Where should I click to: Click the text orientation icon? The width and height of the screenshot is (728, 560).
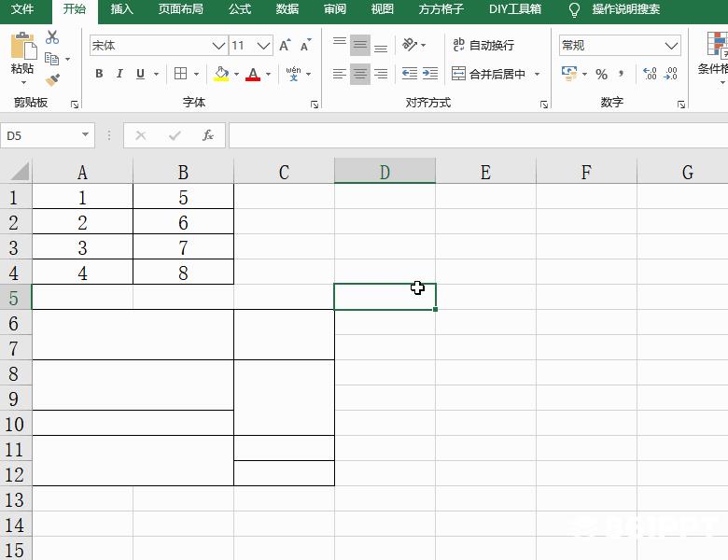(410, 45)
